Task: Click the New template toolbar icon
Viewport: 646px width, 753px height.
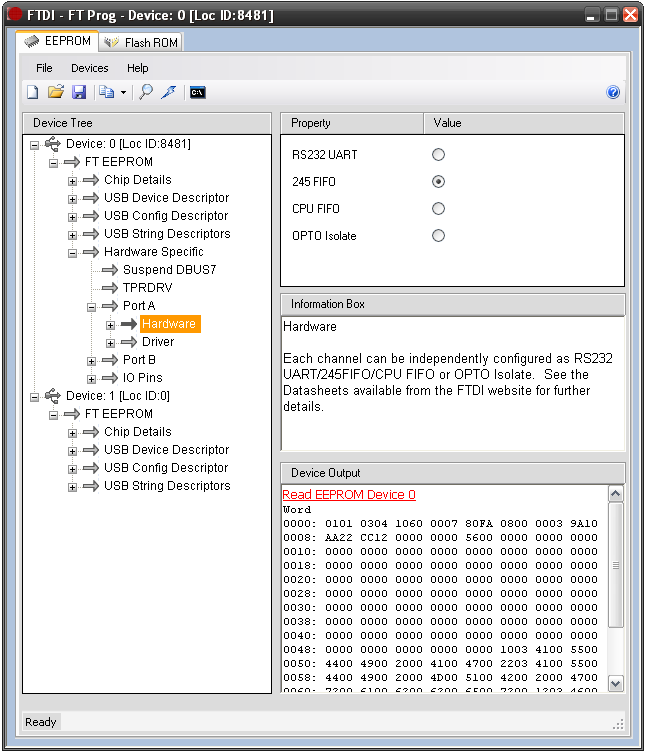Action: click(x=33, y=92)
